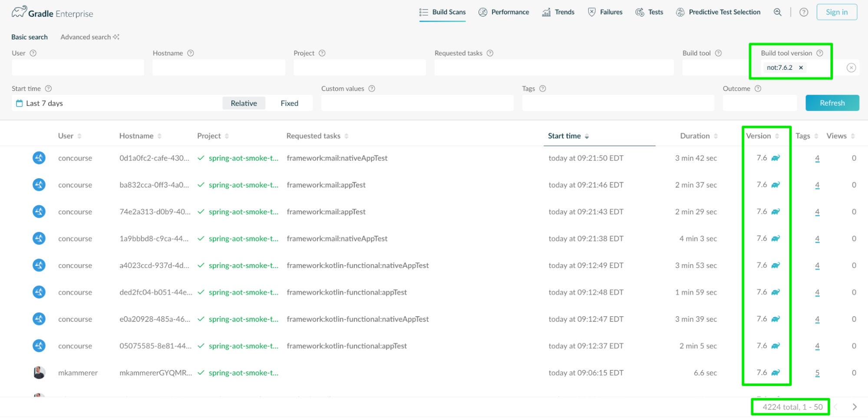Screen dimensions: 868x419
Task: Open the search magnifier icon in header
Action: [x=777, y=12]
